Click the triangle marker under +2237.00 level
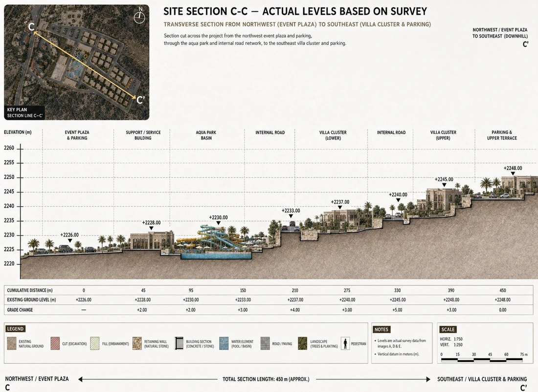Screen dimensions: 538x392 (x=340, y=208)
